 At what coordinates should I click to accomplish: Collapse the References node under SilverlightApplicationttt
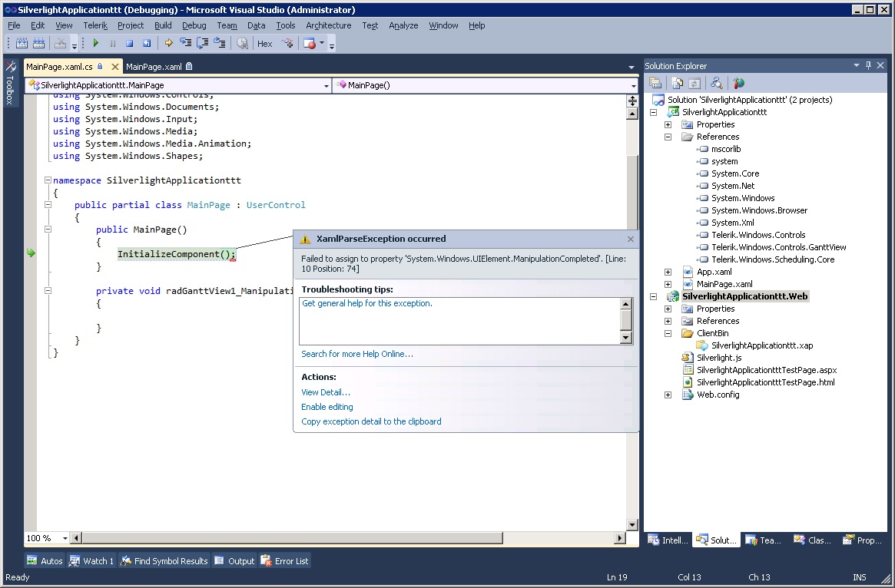pos(668,137)
